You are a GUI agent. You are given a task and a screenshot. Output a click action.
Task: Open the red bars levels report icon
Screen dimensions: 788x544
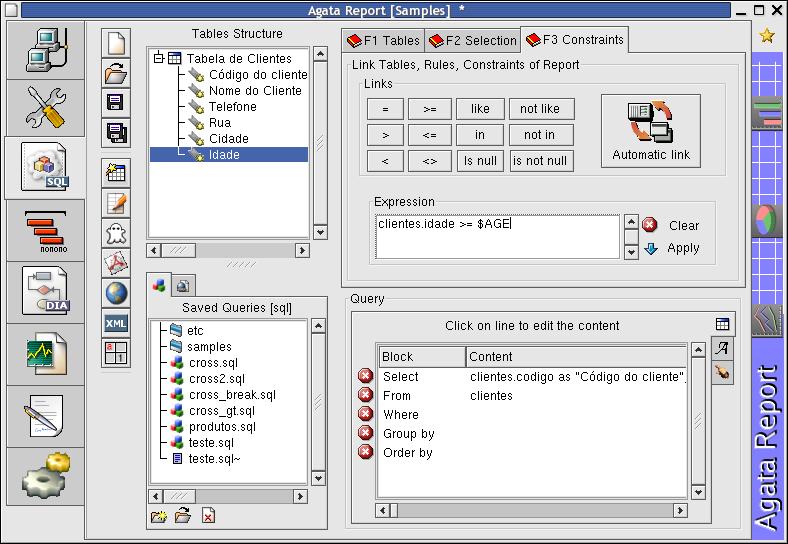(46, 230)
